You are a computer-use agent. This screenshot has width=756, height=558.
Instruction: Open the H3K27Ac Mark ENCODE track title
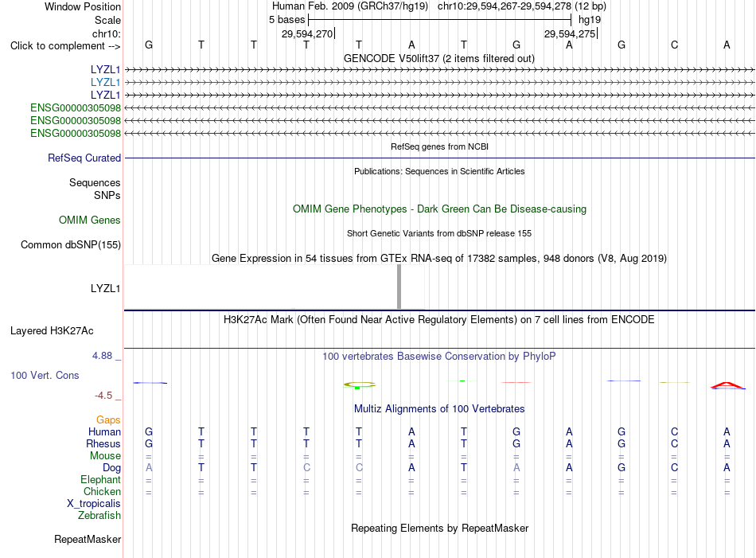click(x=439, y=320)
